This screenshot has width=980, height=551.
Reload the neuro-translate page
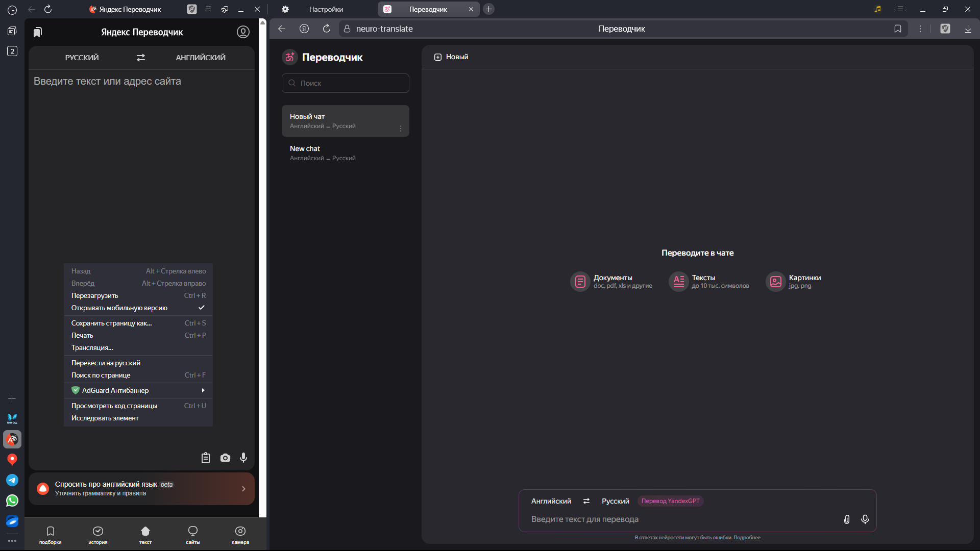point(327,29)
